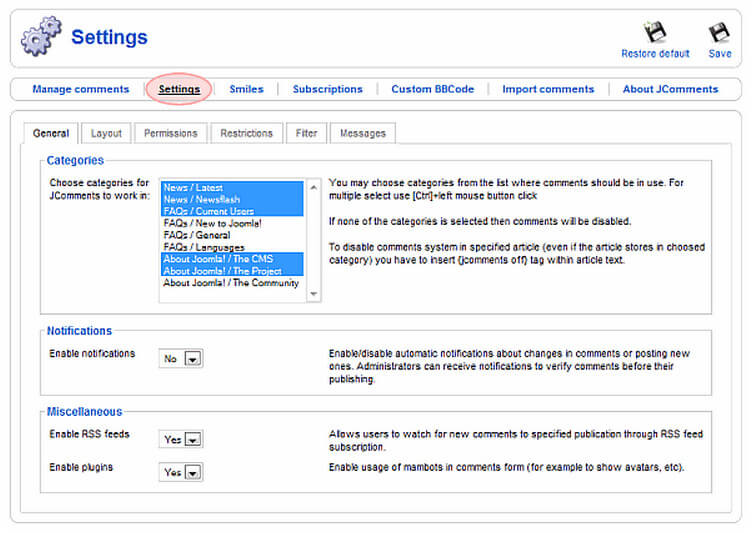Open the Messages tab
The height and width of the screenshot is (533, 753).
pos(362,133)
